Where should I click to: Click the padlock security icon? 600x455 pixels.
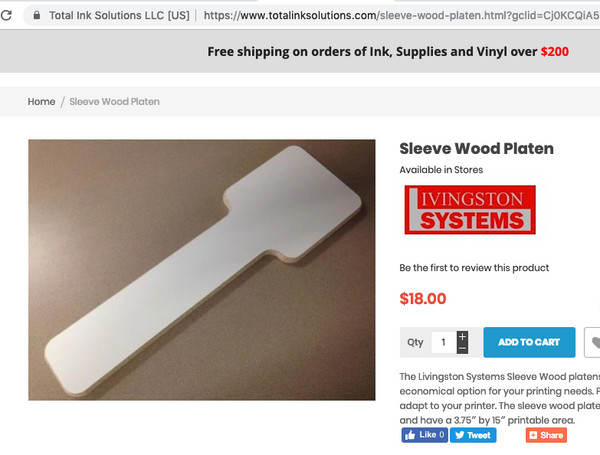coord(36,15)
